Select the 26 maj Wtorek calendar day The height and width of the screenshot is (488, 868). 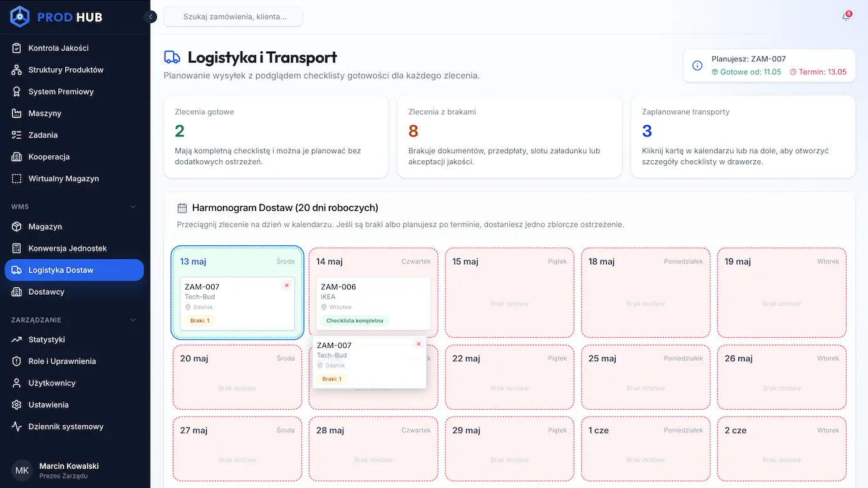click(x=782, y=377)
